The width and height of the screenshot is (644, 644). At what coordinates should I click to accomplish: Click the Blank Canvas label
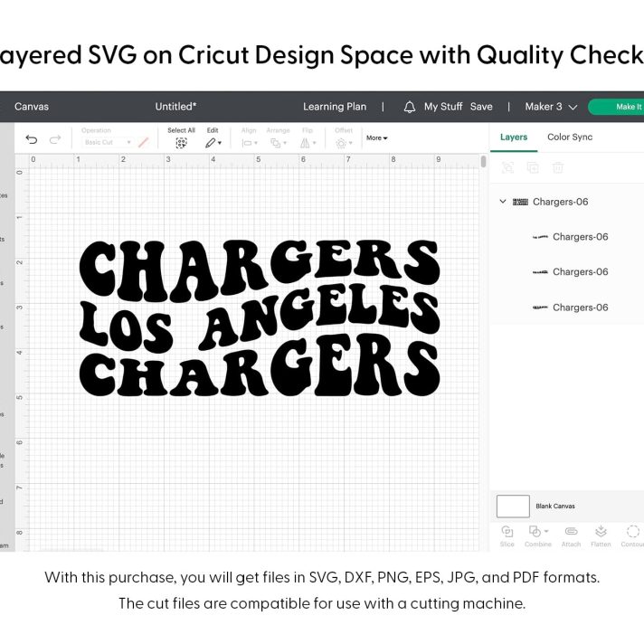554,506
